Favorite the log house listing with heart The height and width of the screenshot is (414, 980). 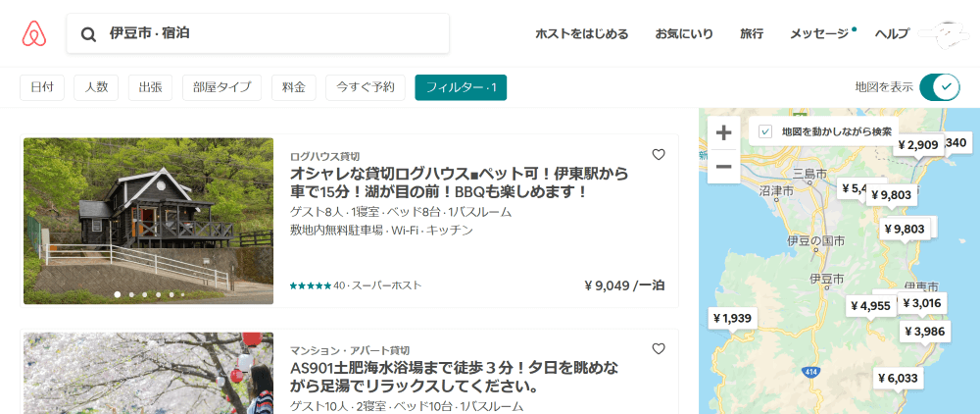point(659,154)
